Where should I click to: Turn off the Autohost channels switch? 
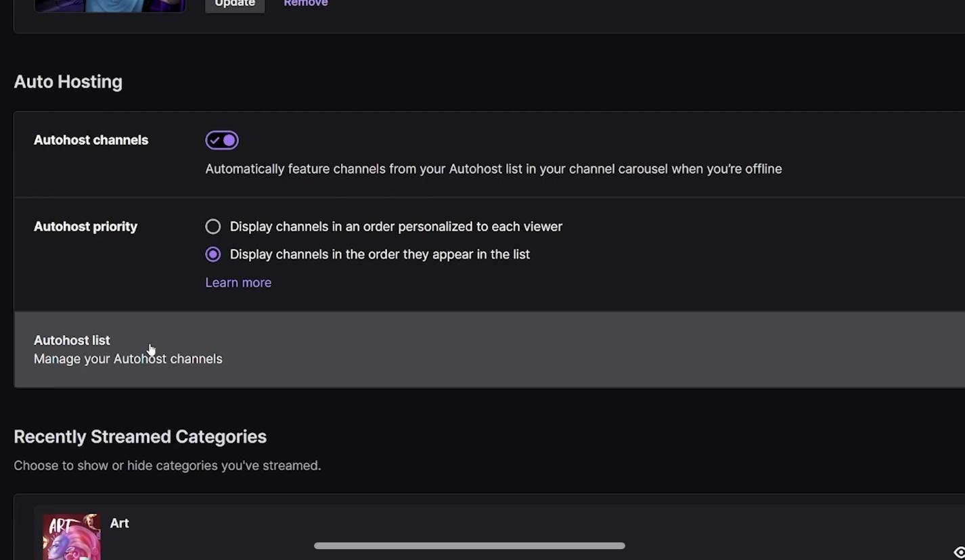222,140
